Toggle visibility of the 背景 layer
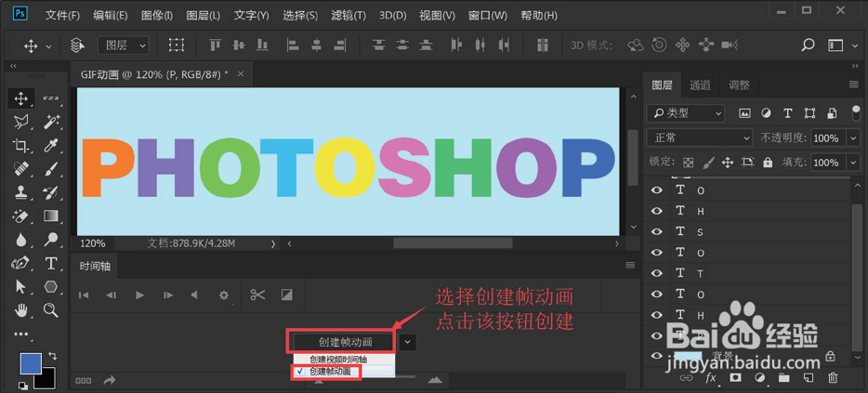This screenshot has width=868, height=393. [657, 356]
